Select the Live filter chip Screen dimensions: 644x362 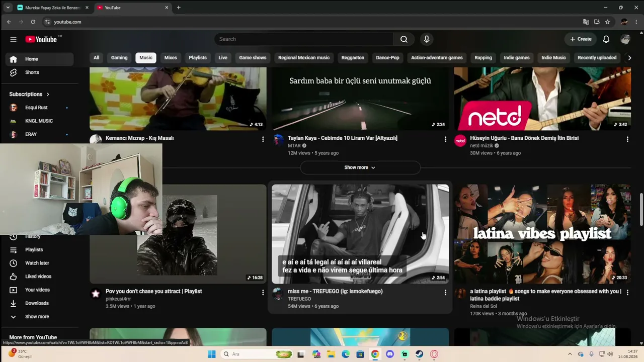coord(223,58)
